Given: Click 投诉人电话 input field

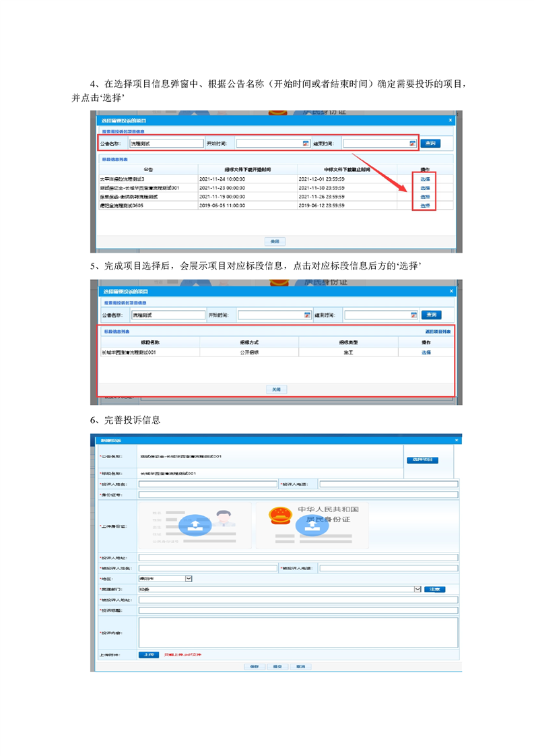Looking at the screenshot, I should (x=389, y=484).
